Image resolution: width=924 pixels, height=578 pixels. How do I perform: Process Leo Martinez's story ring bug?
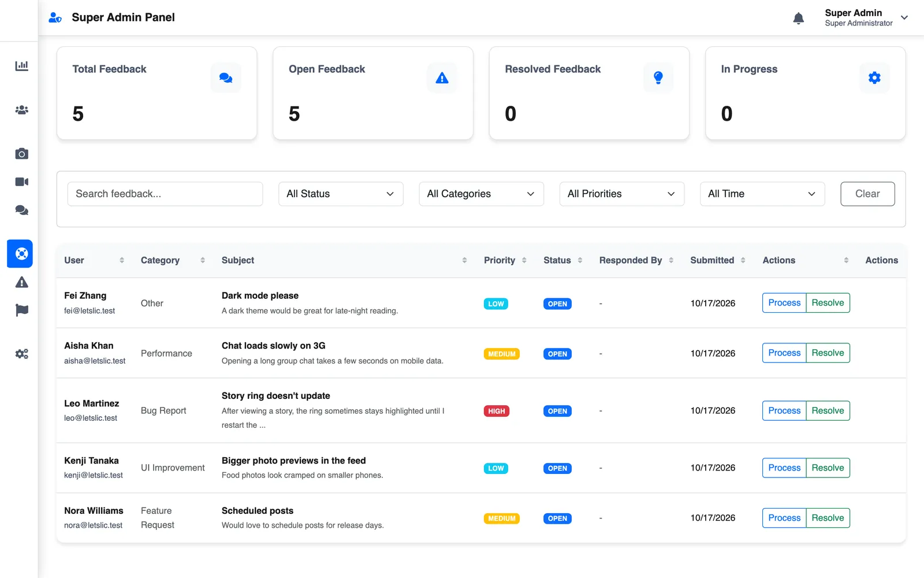[x=784, y=411]
